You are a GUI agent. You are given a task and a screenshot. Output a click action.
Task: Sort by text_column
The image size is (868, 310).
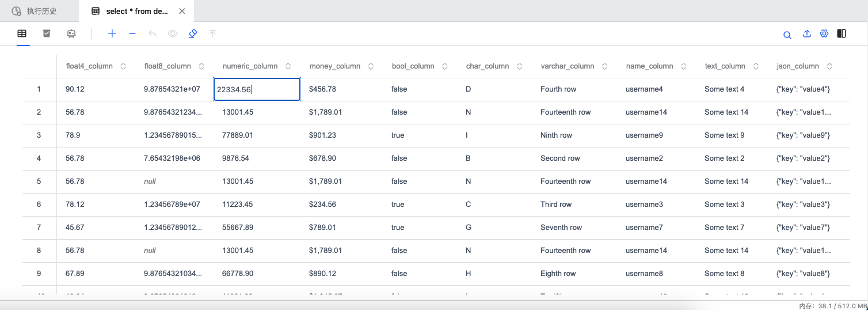tap(756, 66)
